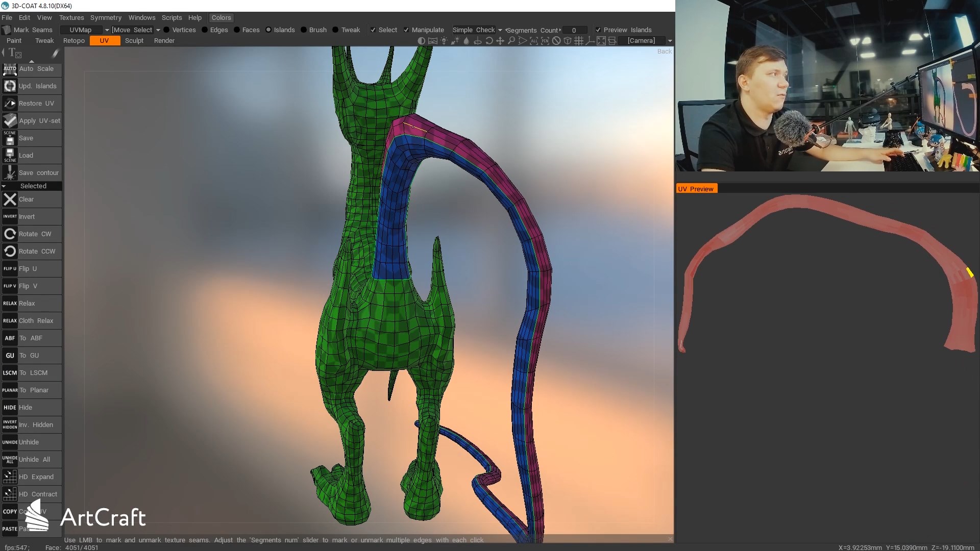Click the Rotate CW icon

click(10, 234)
